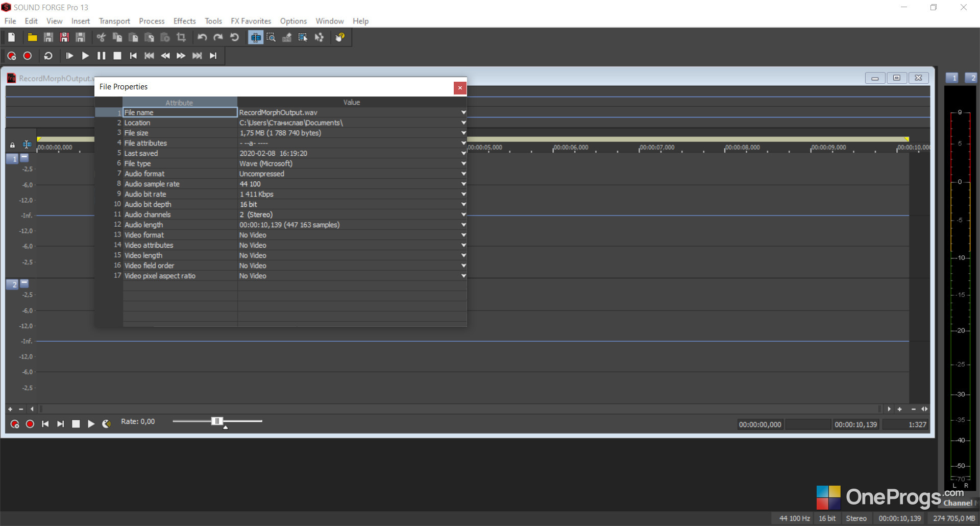Click the Attribute column header
Screen dimensions: 980x526
[x=180, y=102]
